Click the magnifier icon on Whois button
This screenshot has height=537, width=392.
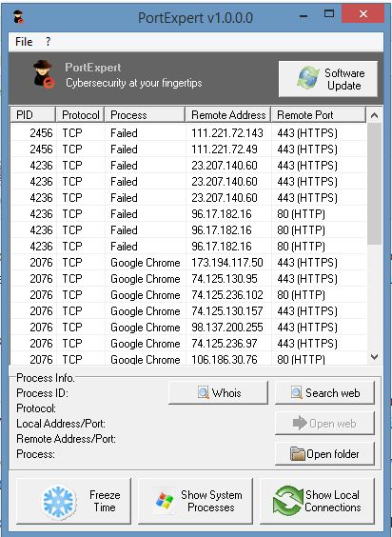tap(204, 392)
